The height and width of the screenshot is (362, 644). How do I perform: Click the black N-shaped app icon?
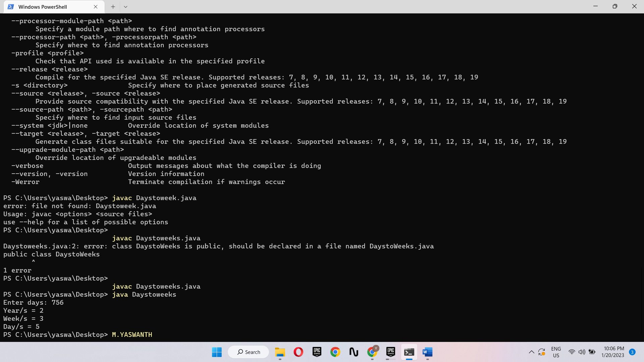tap(354, 352)
